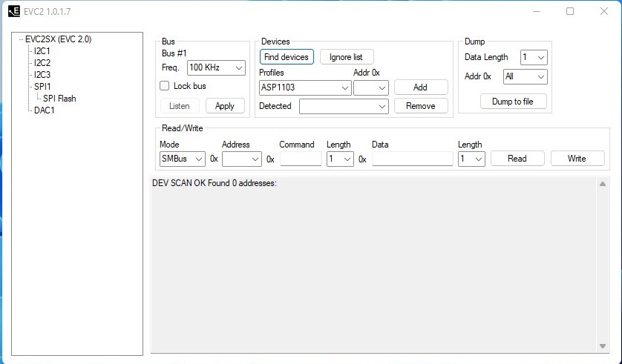Open the Freq. 100 KHz dropdown
The image size is (622, 364).
click(x=216, y=67)
